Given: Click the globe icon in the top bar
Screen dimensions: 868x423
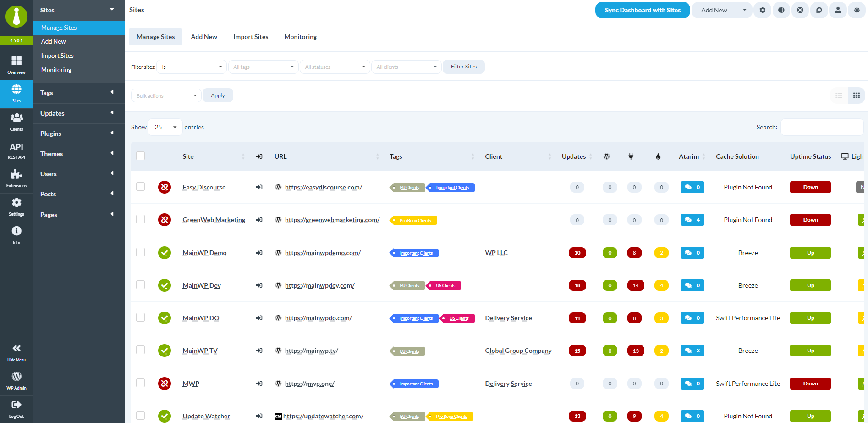Looking at the screenshot, I should tap(781, 10).
